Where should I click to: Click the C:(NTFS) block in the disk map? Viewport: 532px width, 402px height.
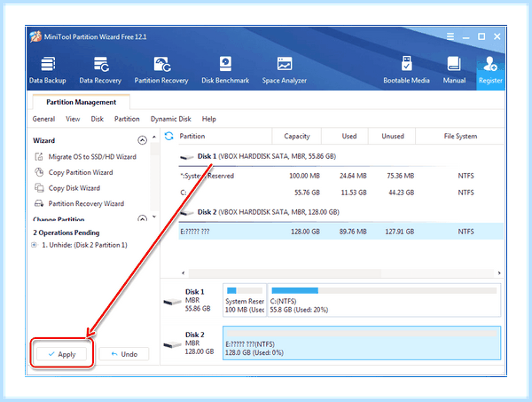(384, 300)
